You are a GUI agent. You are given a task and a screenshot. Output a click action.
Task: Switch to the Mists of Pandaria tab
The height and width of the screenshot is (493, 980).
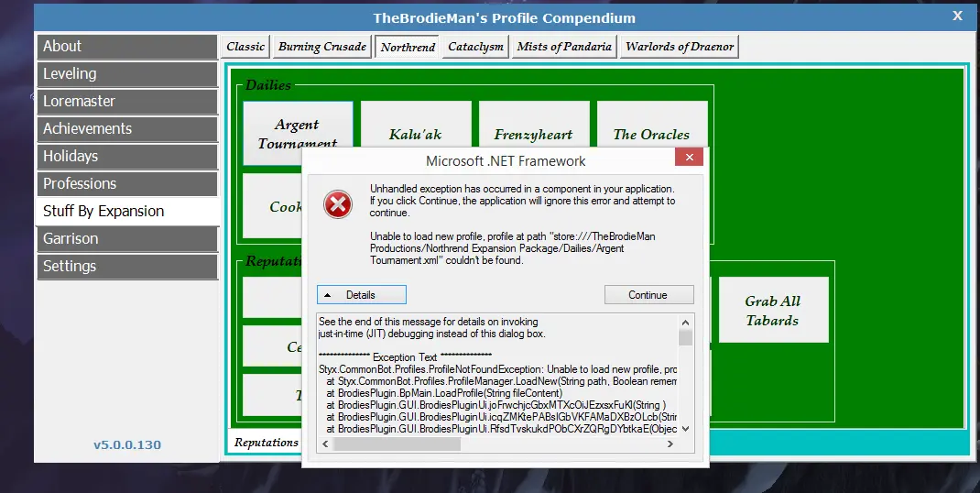[x=564, y=47]
